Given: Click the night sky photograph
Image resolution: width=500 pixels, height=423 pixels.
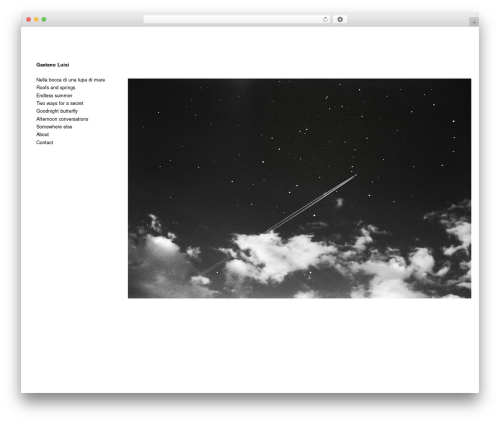Looking at the screenshot, I should (x=299, y=188).
